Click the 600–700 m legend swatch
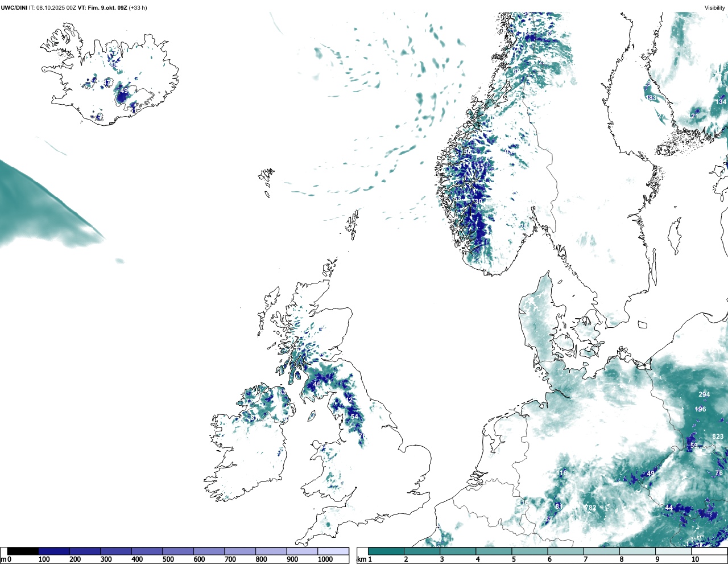The height and width of the screenshot is (564, 728). (x=209, y=551)
